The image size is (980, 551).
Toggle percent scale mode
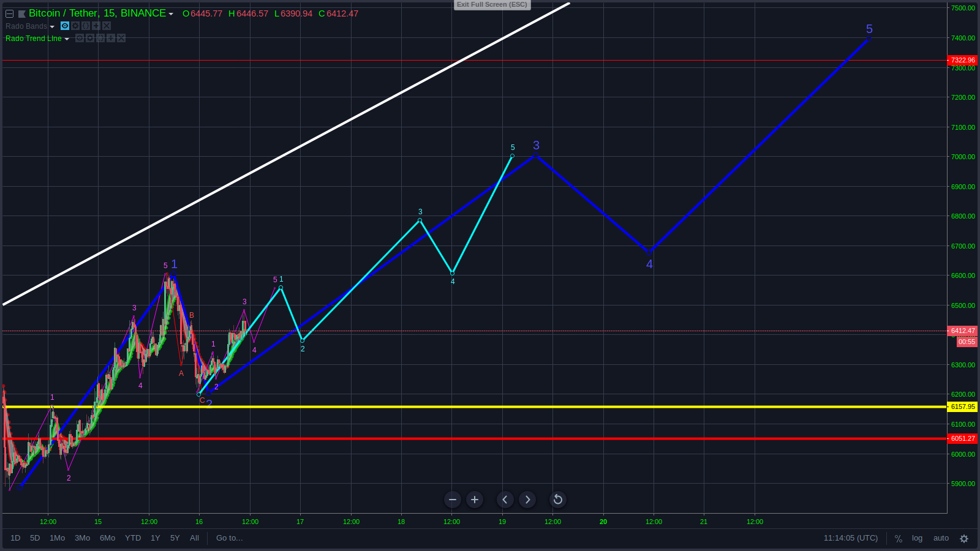[x=899, y=539]
